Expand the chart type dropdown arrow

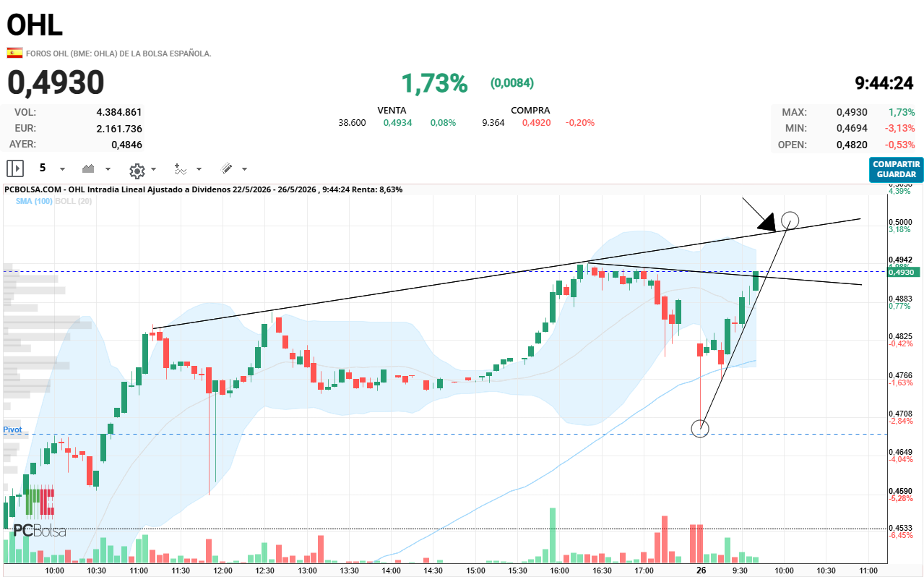[x=108, y=169]
